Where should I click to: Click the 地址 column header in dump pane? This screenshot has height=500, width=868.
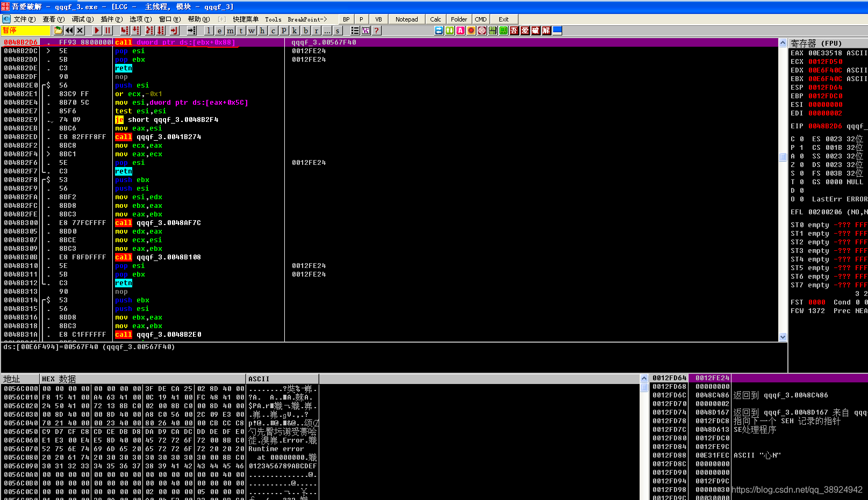20,379
